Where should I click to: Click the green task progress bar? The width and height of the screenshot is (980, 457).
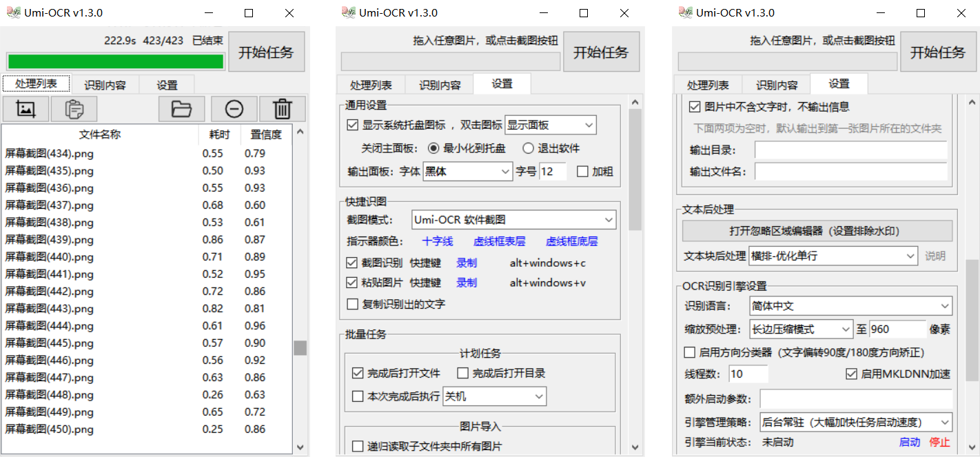point(115,61)
